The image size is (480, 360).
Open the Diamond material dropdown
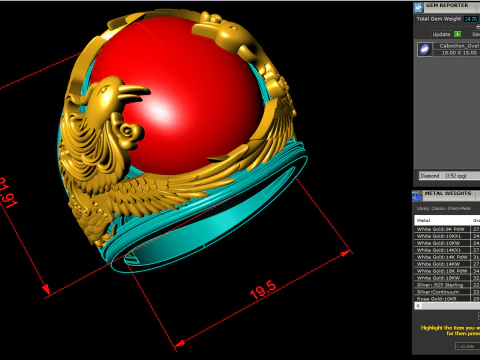pos(449,176)
